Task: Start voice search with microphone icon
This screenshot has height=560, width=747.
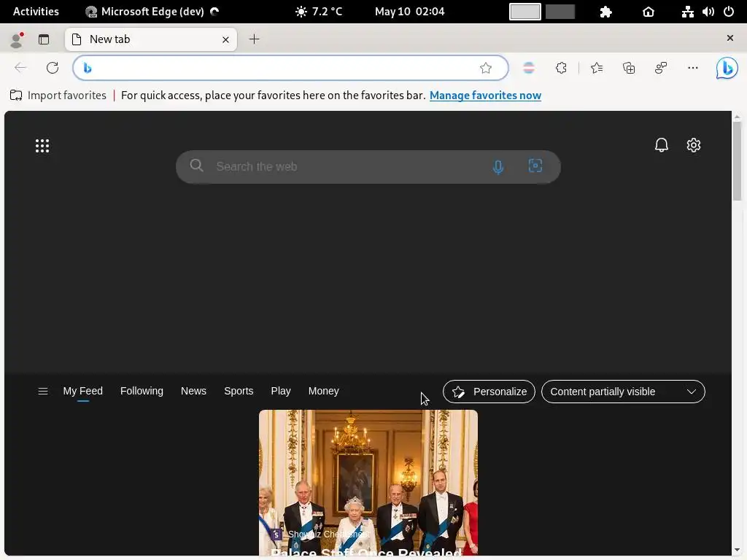Action: tap(498, 167)
